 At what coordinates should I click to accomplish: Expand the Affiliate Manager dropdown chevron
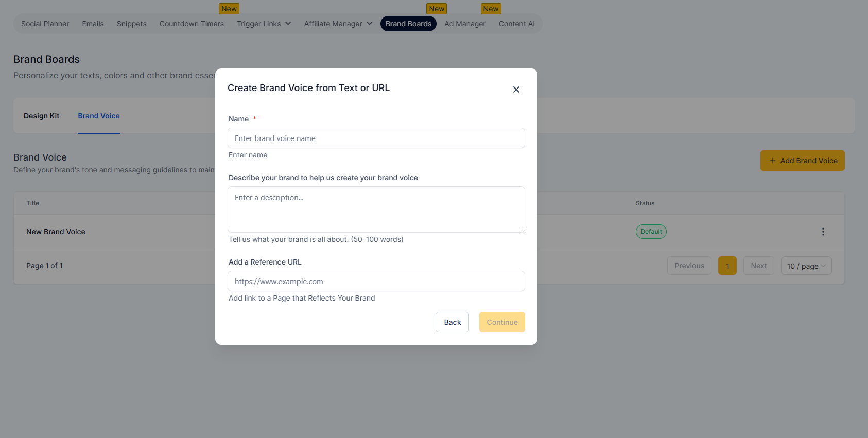(370, 24)
